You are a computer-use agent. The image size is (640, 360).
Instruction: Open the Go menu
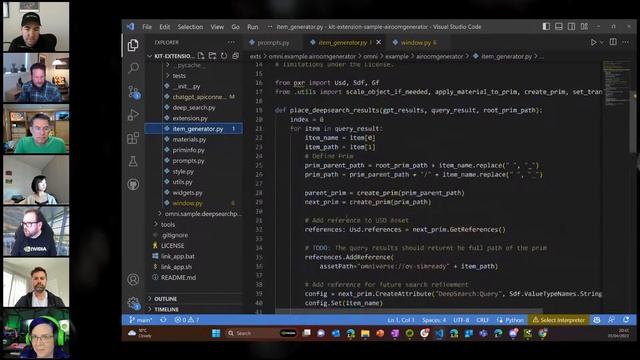click(x=236, y=27)
